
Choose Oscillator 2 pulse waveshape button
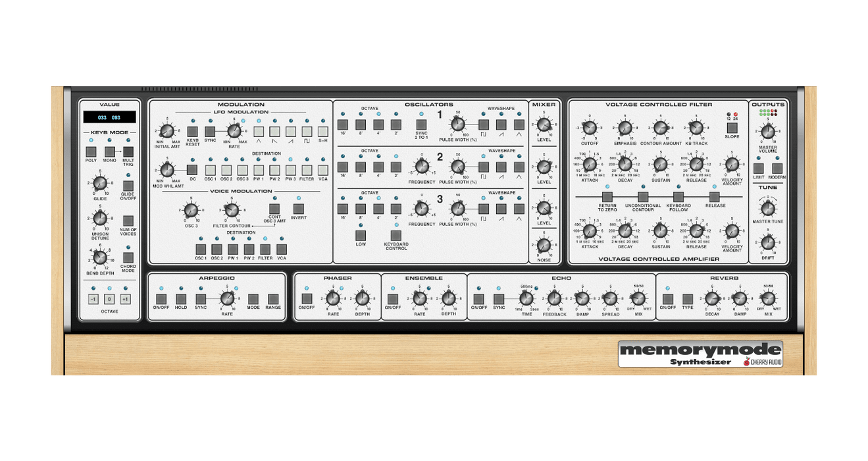click(x=484, y=167)
